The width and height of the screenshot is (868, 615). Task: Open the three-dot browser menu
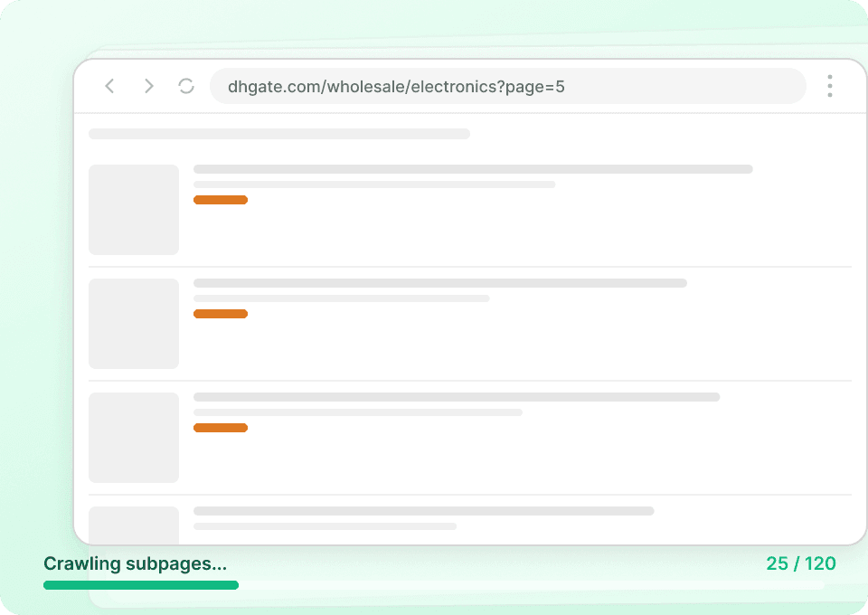tap(829, 86)
